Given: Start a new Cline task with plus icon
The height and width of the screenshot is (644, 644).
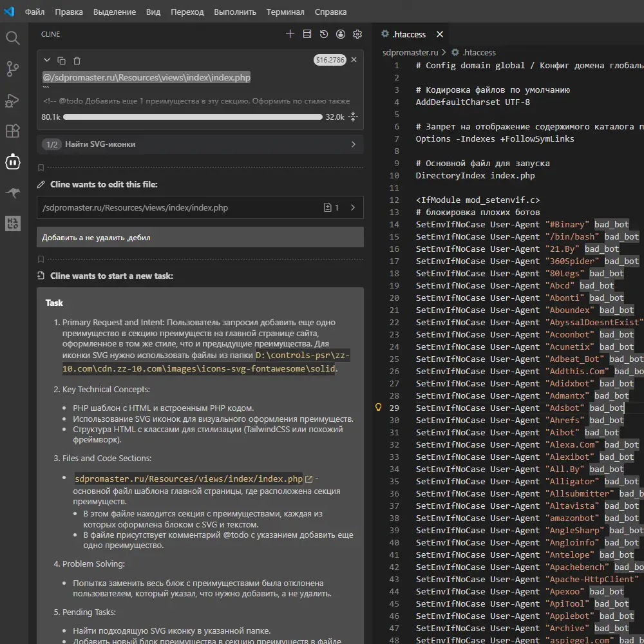Looking at the screenshot, I should 290,34.
